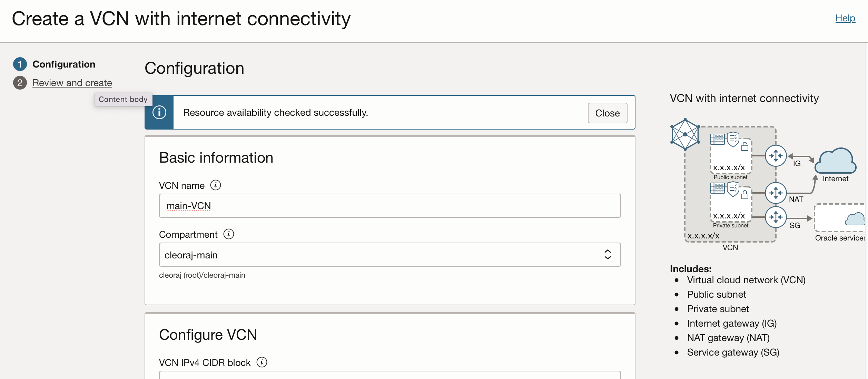
Task: Open the Review and create step
Action: (x=72, y=83)
